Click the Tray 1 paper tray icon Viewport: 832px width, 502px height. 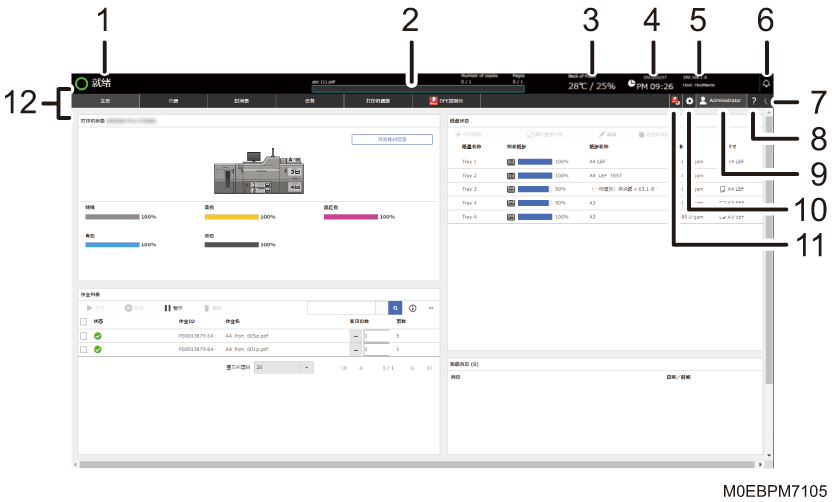(510, 162)
